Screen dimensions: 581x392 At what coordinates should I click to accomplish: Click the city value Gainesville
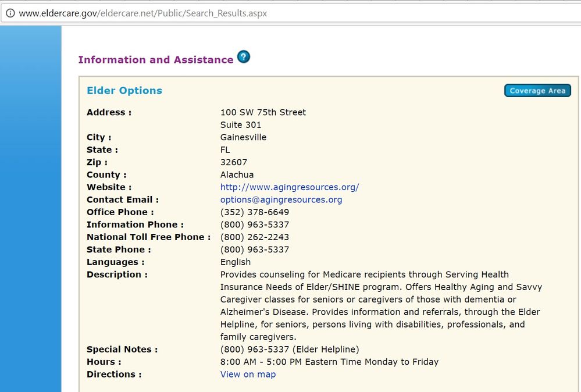tap(243, 137)
